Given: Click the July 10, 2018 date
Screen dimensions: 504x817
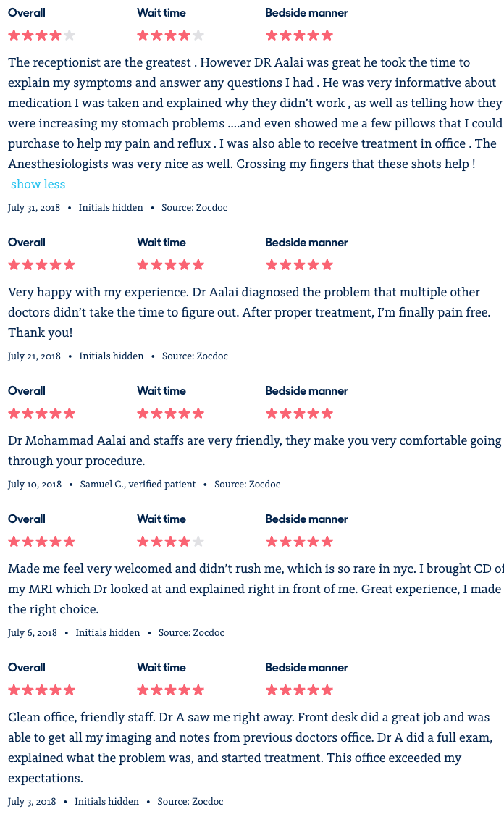Looking at the screenshot, I should click(35, 484).
